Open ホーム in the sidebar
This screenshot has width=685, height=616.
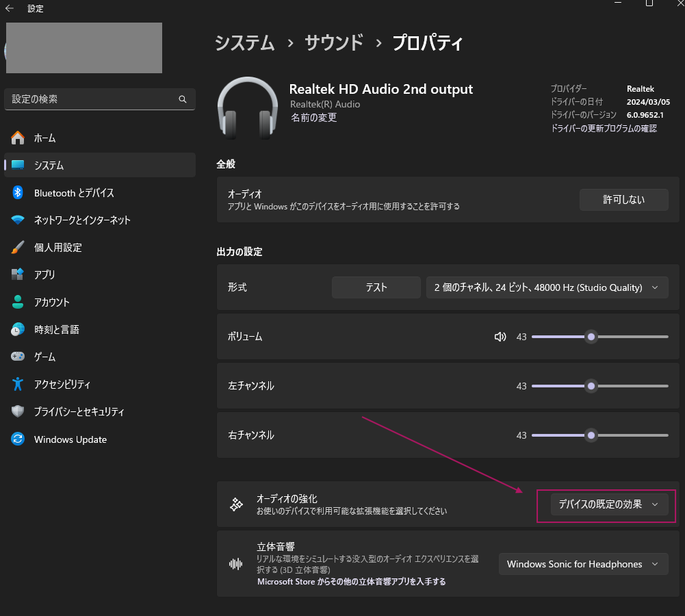coord(100,138)
